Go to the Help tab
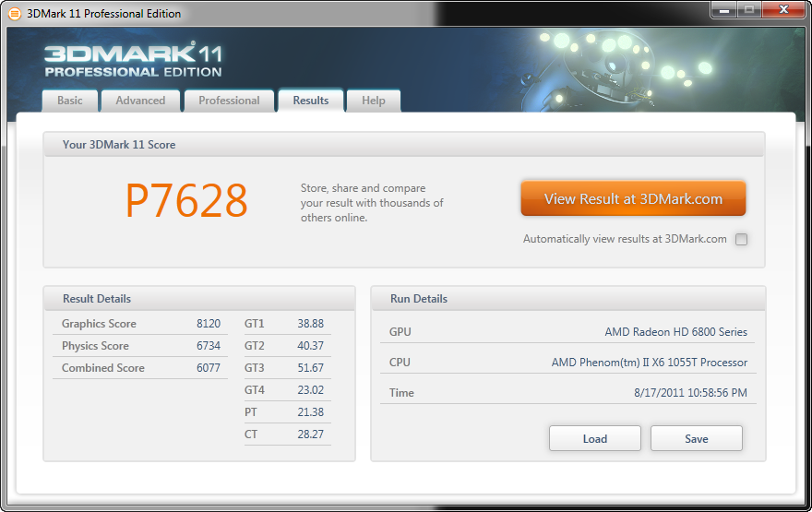 pyautogui.click(x=374, y=101)
